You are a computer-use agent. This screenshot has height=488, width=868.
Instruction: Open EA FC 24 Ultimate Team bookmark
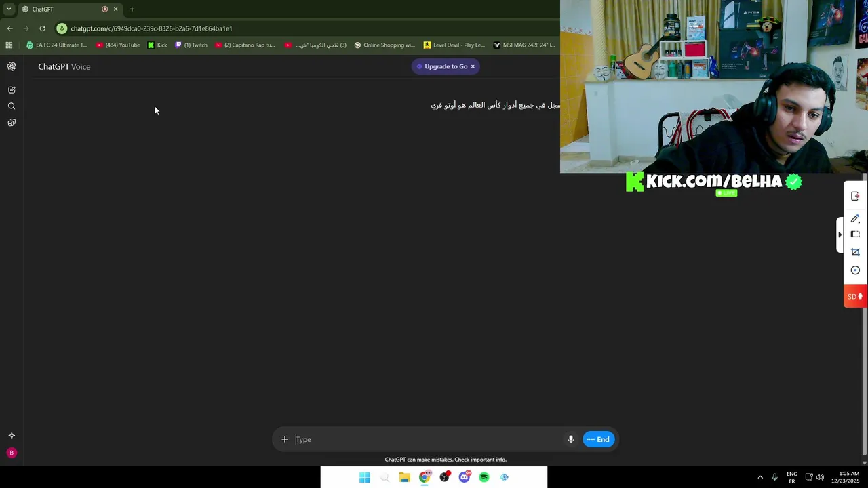(x=57, y=45)
